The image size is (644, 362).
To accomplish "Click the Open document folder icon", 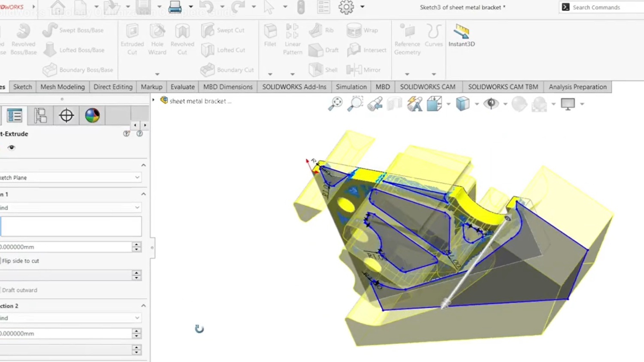I will coord(112,7).
